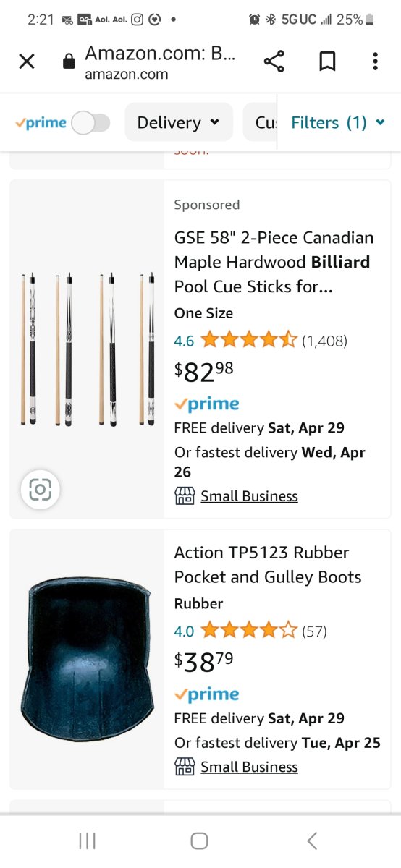Close the browser tab with X
Viewport: 401px width, 868px height.
(27, 61)
